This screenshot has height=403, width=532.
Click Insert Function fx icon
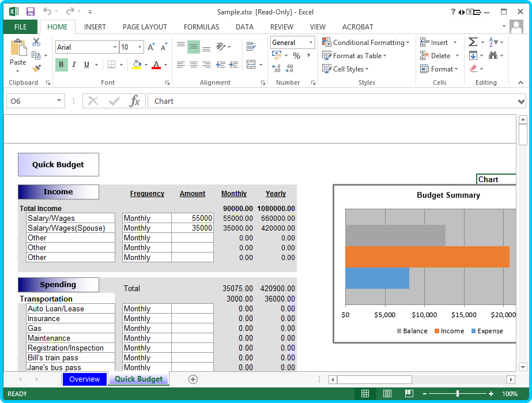point(134,101)
